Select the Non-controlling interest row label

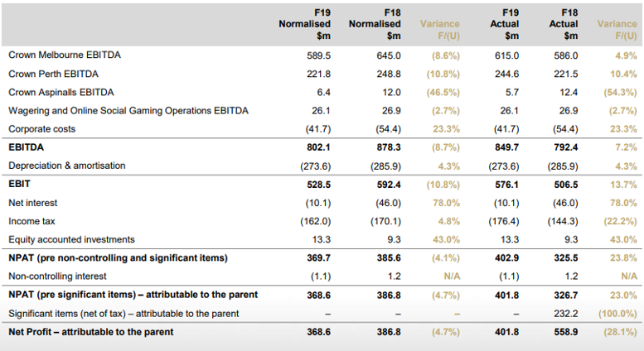click(57, 276)
